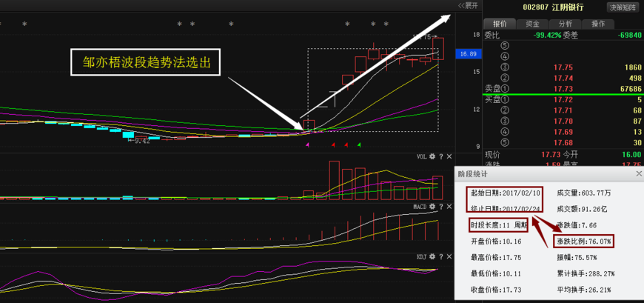644x303 pixels.
Task: Open MACD indicator settings gear
Action: 432,207
